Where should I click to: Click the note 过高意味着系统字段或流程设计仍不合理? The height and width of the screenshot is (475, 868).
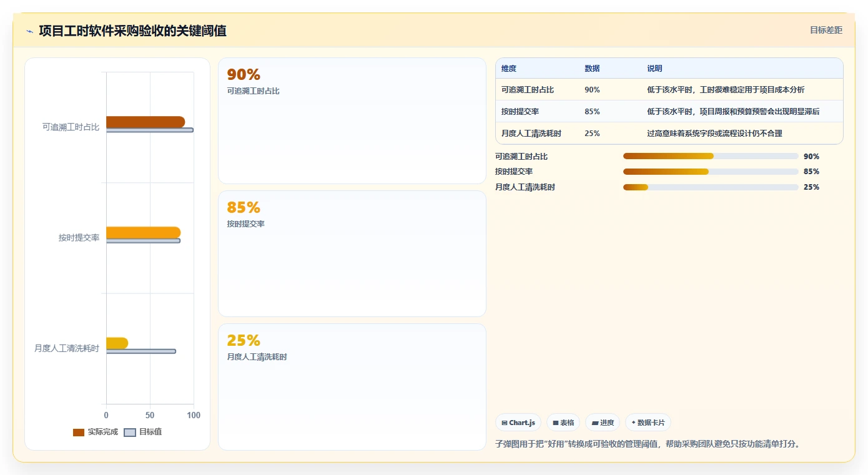(x=714, y=134)
